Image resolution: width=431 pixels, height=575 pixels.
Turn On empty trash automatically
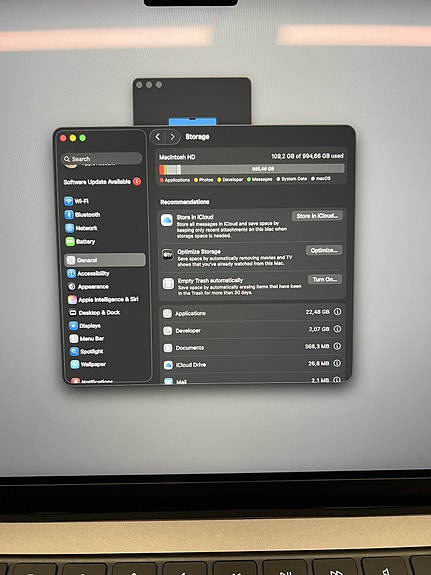325,279
